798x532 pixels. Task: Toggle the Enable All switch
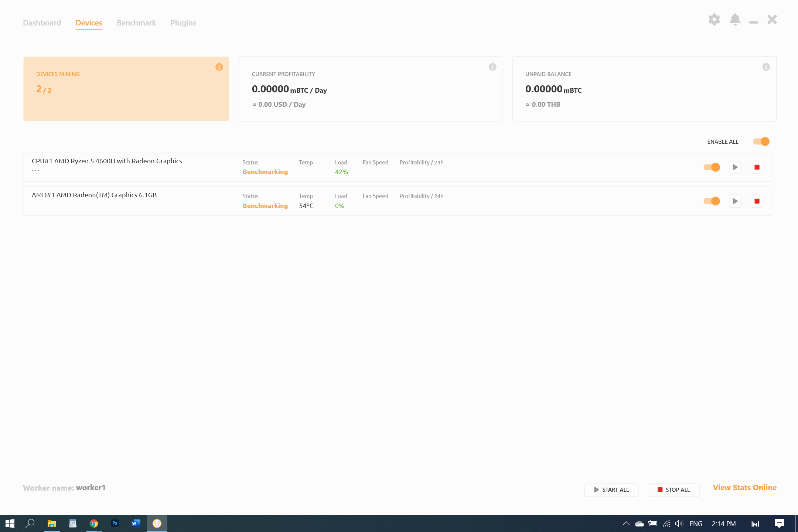761,141
